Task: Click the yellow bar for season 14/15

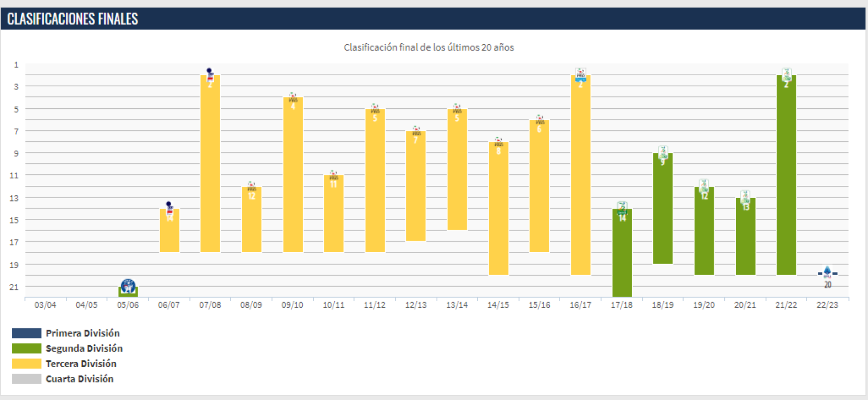Action: point(498,208)
